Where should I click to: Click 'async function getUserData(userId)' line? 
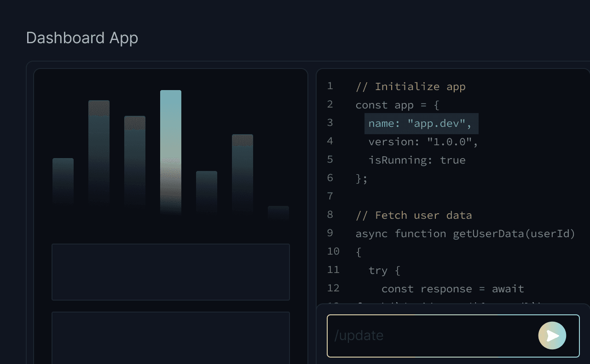pos(465,233)
